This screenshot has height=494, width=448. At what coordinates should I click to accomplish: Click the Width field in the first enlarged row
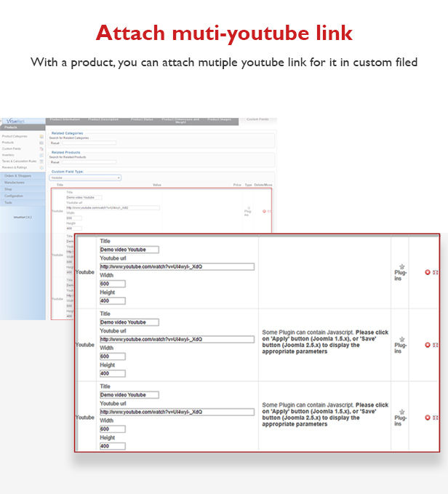[x=113, y=284]
